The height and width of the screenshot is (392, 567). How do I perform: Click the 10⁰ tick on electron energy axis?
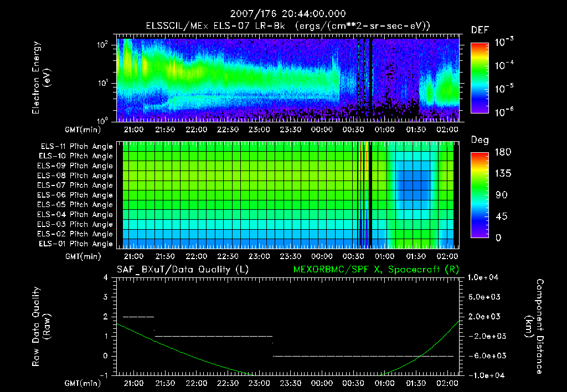102,120
